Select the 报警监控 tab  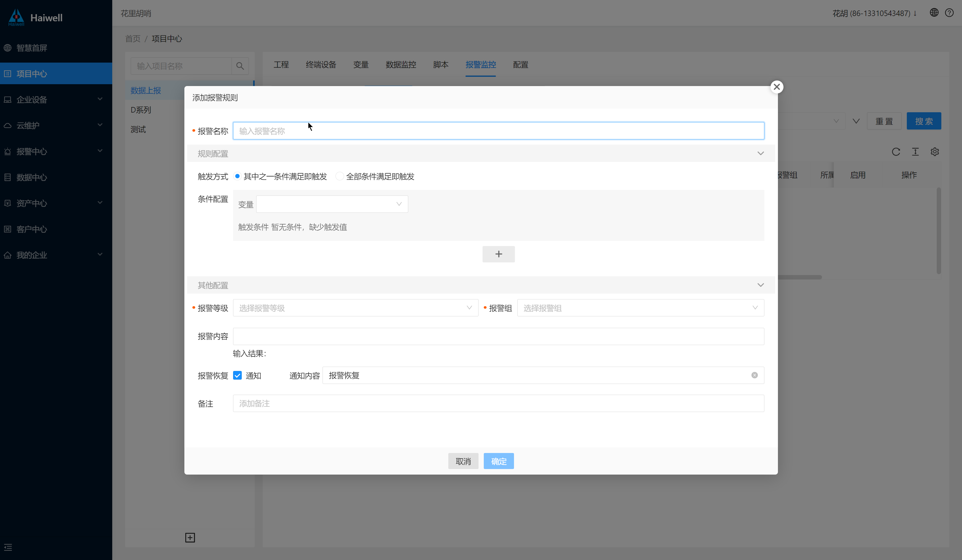tap(481, 64)
